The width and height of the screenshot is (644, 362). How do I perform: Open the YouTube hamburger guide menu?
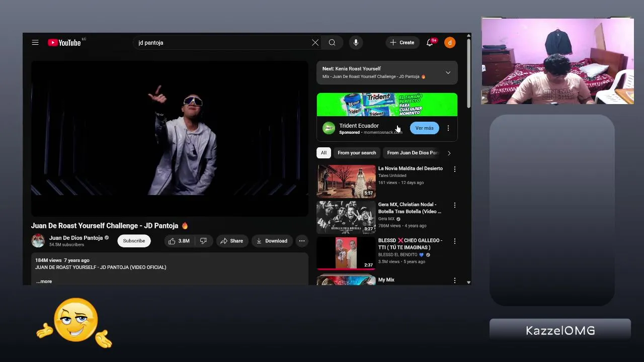[x=35, y=43]
